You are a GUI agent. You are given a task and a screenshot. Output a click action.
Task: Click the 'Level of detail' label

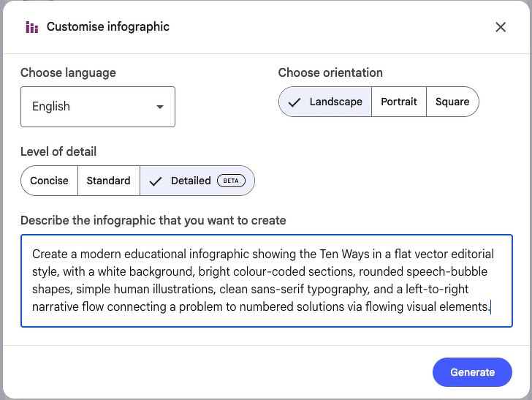coord(58,151)
